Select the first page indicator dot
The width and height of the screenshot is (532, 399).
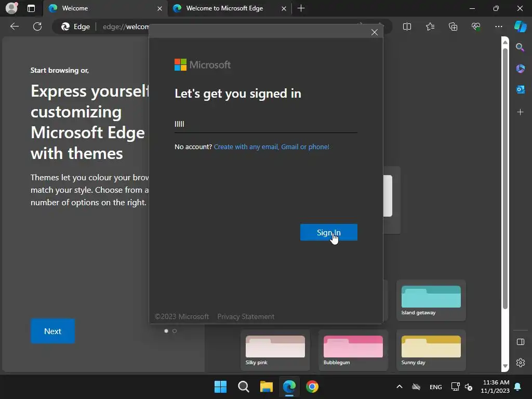click(166, 331)
